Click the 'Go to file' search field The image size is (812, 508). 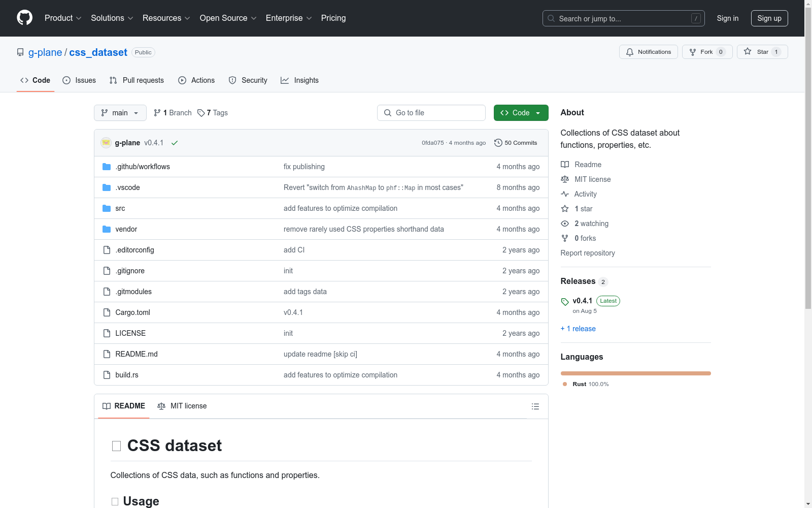click(x=431, y=113)
